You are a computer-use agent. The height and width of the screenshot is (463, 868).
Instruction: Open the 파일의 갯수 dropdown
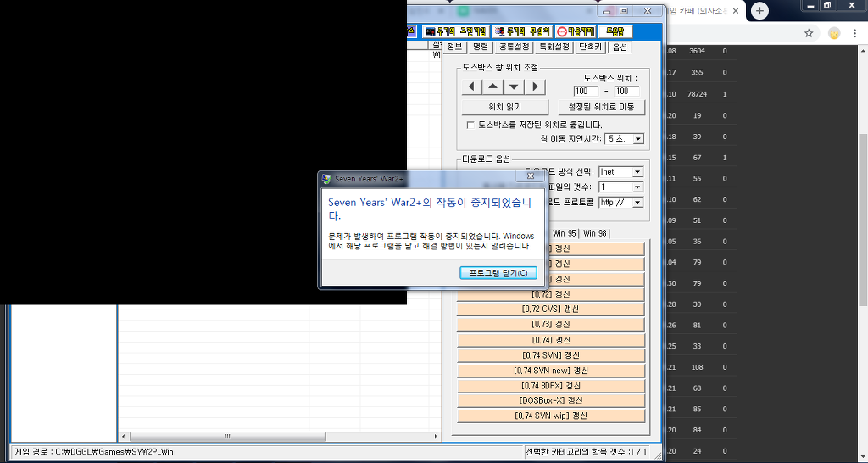(x=637, y=187)
